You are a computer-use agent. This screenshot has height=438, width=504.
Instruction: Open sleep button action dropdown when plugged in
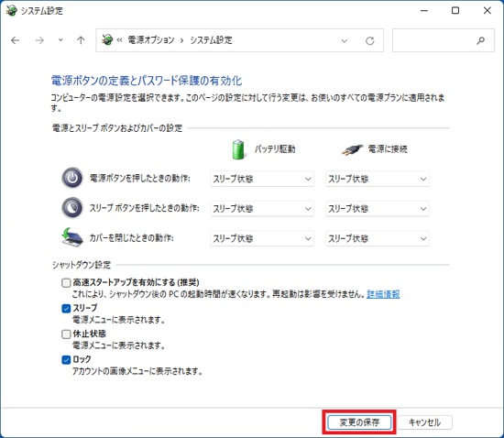point(378,209)
